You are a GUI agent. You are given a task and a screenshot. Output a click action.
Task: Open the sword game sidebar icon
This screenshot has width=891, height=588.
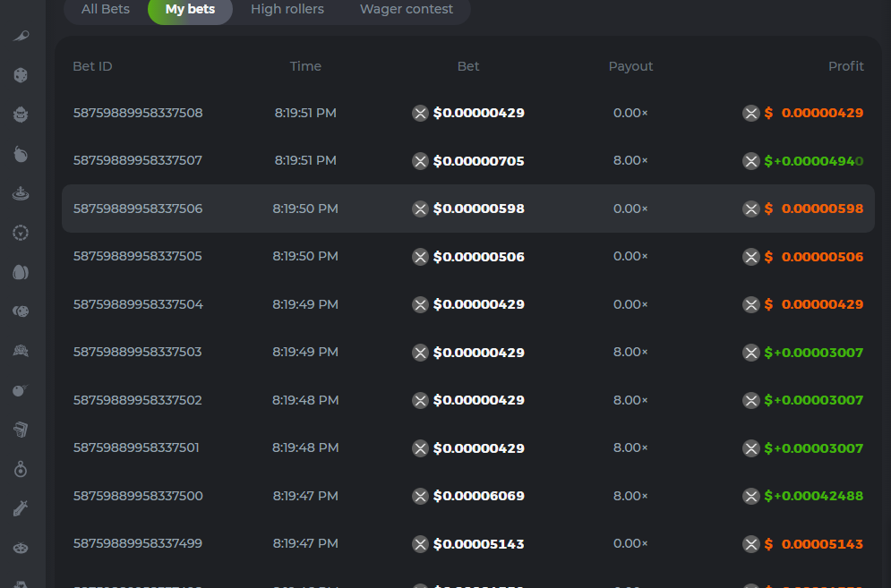pos(21,508)
